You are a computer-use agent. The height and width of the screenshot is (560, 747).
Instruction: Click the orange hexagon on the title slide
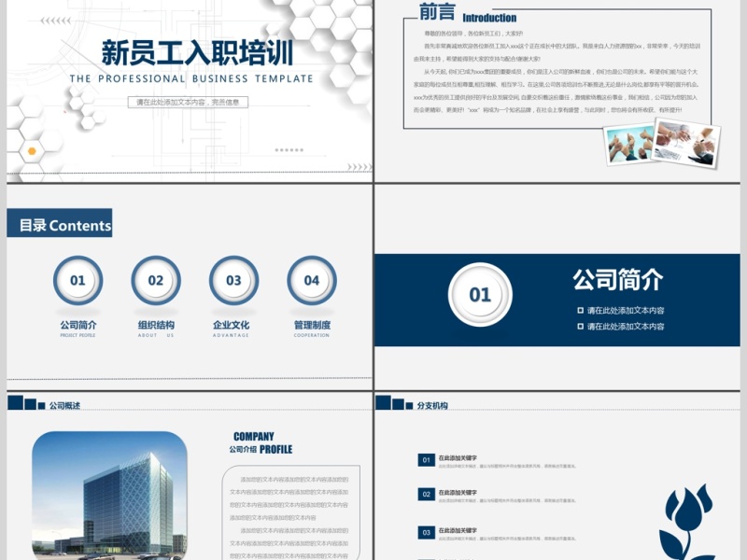pyautogui.click(x=33, y=149)
